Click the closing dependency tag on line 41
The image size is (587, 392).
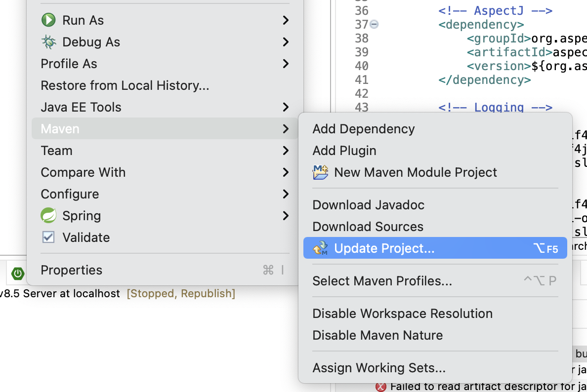[x=485, y=80]
